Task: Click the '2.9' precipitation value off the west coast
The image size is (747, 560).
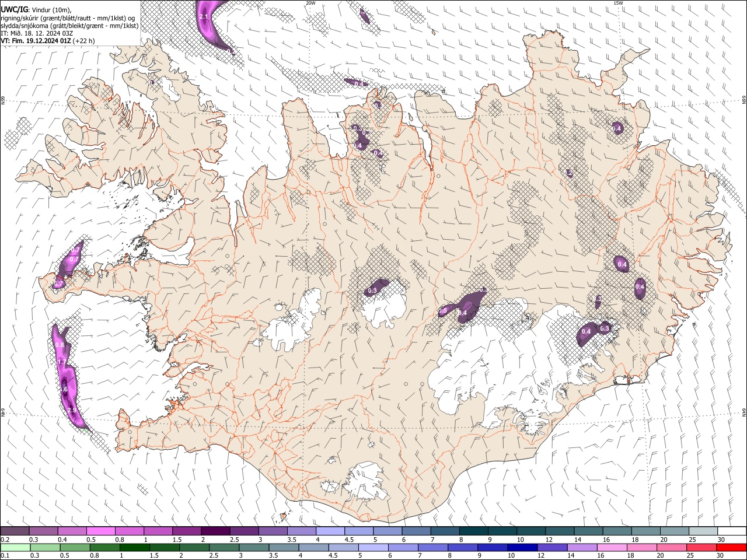Action: [x=72, y=411]
